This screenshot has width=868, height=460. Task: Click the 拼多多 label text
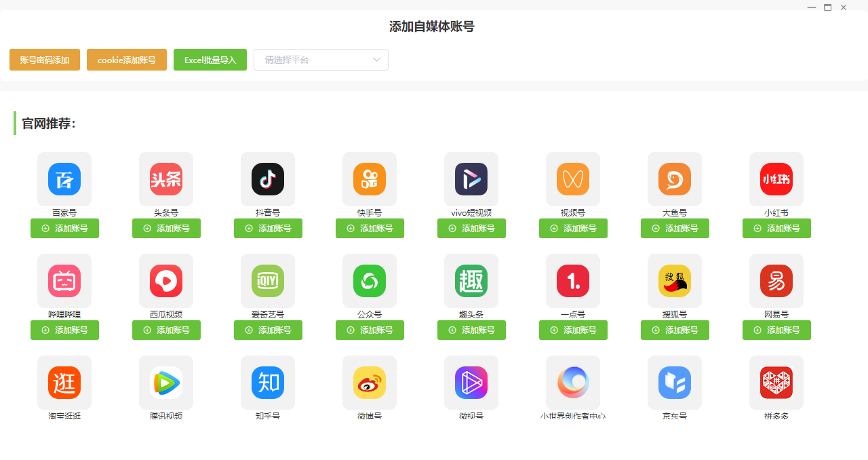(x=776, y=416)
